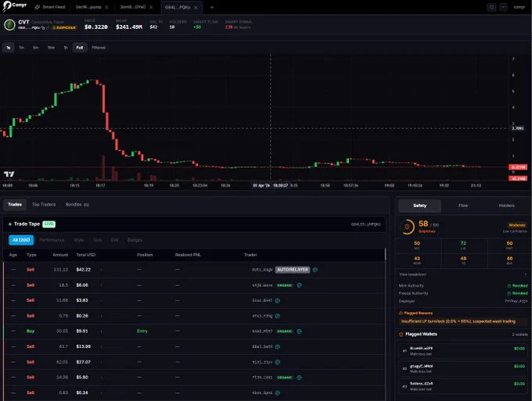Viewport: 532px width, 401px height.
Task: Click the Total USD column header
Action: click(86, 255)
